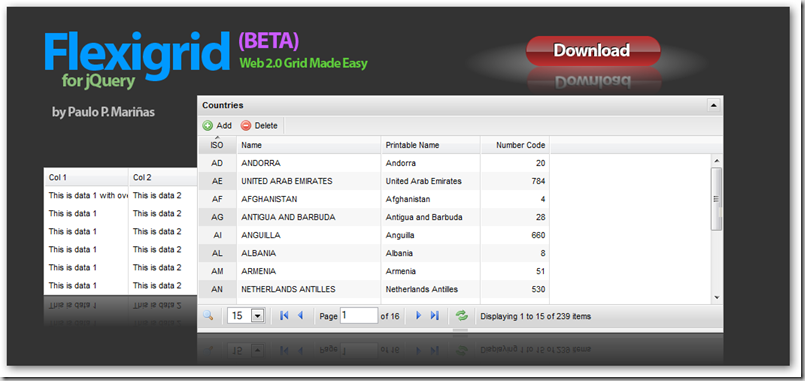Click the printable name Albania cell
Viewport: 805px width, 381px height.
[430, 253]
